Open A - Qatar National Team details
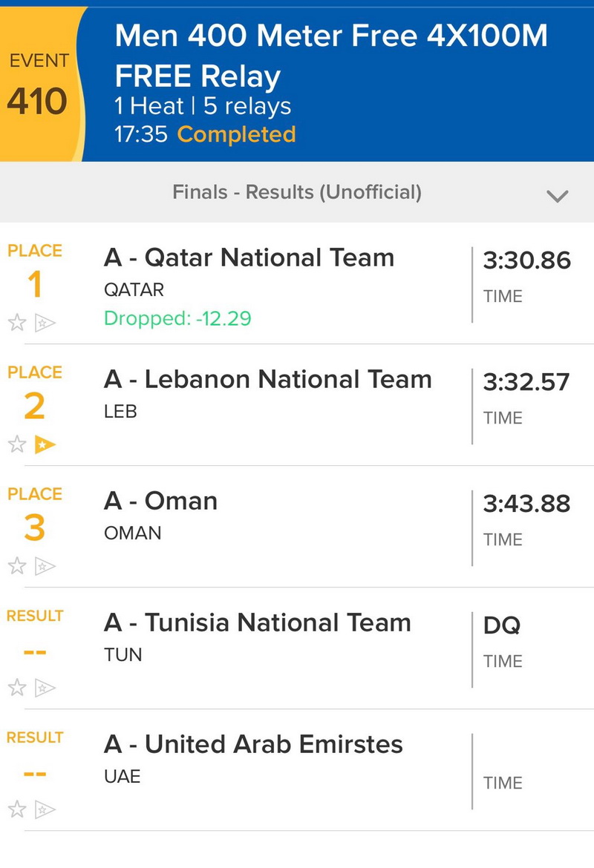Image resolution: width=594 pixels, height=868 pixels. tap(249, 258)
